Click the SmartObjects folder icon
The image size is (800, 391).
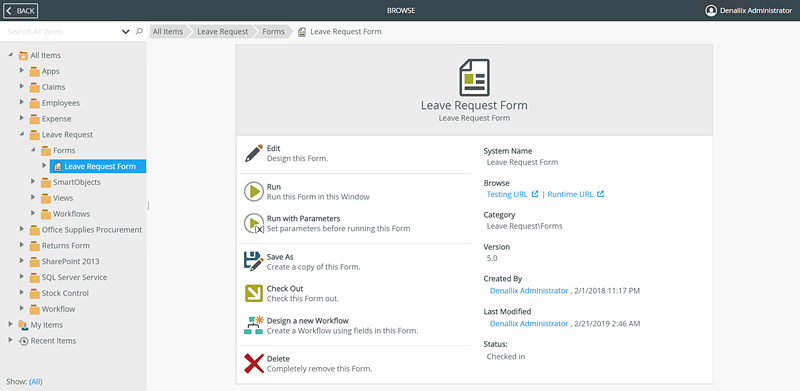pos(45,182)
